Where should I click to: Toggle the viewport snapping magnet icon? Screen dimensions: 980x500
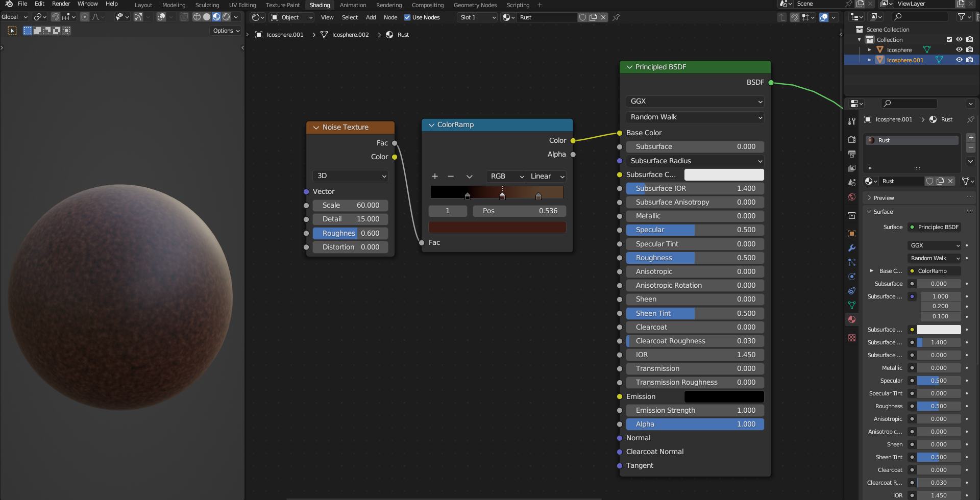(56, 17)
